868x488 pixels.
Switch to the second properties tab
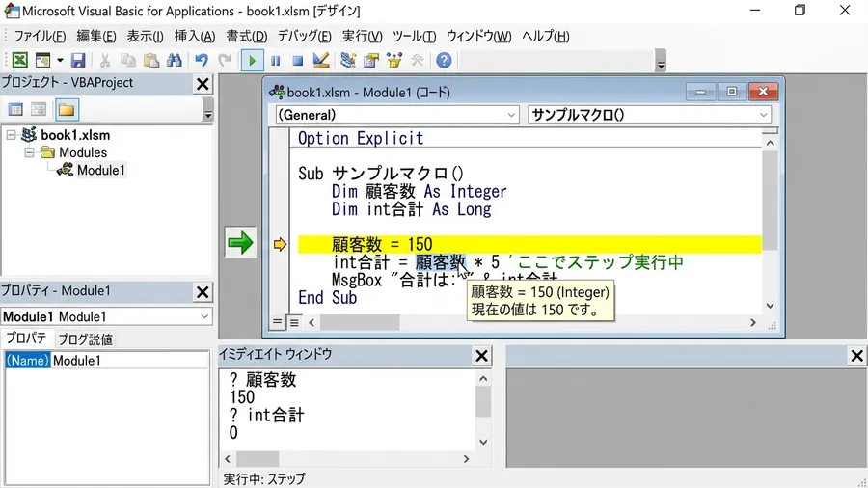click(85, 339)
